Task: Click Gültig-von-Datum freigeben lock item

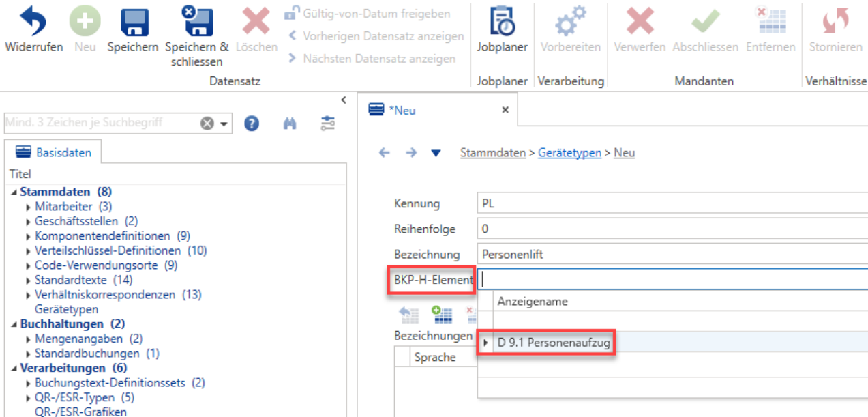Action: tap(368, 14)
